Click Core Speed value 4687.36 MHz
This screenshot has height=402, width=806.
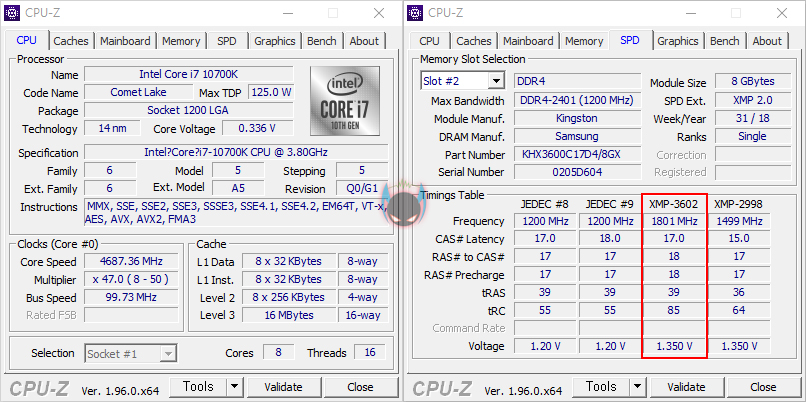click(x=131, y=261)
